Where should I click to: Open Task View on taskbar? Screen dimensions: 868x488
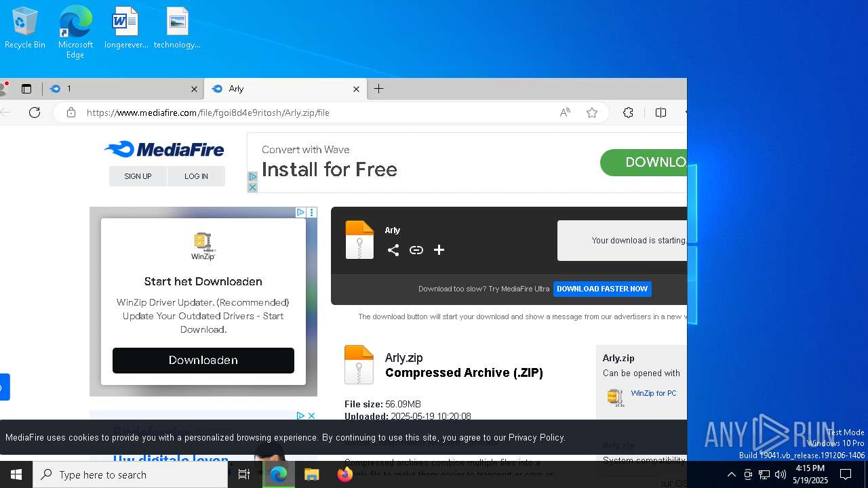click(x=244, y=474)
